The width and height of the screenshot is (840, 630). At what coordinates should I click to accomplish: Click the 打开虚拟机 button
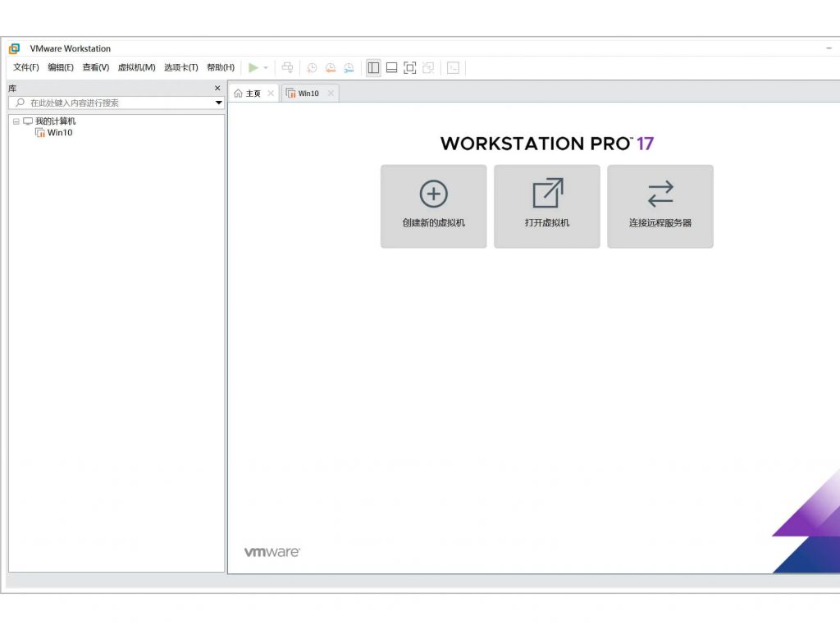pyautogui.click(x=547, y=206)
